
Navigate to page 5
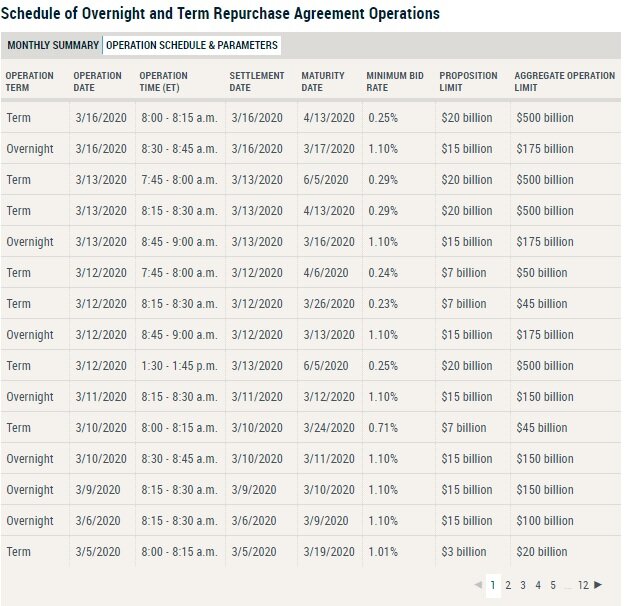(x=553, y=585)
